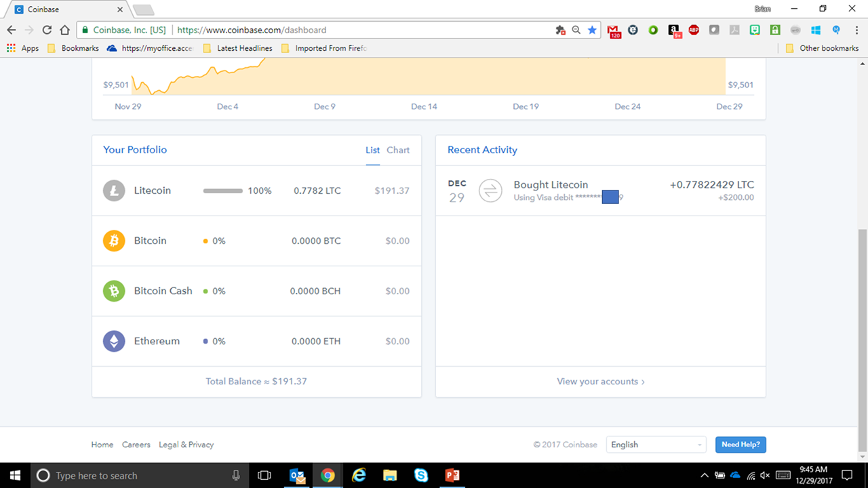Open the Adblock Plus ABP extension

tap(694, 30)
